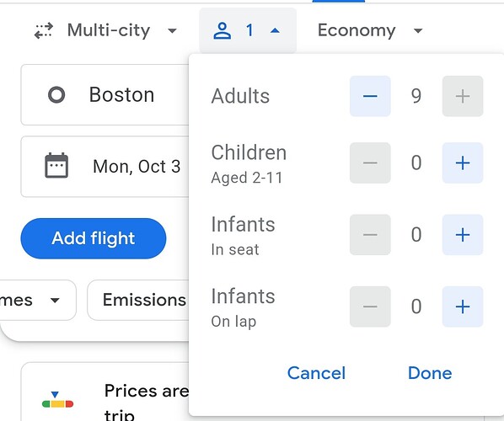
Task: Click the minus button for Infants on lap
Action: click(x=370, y=306)
